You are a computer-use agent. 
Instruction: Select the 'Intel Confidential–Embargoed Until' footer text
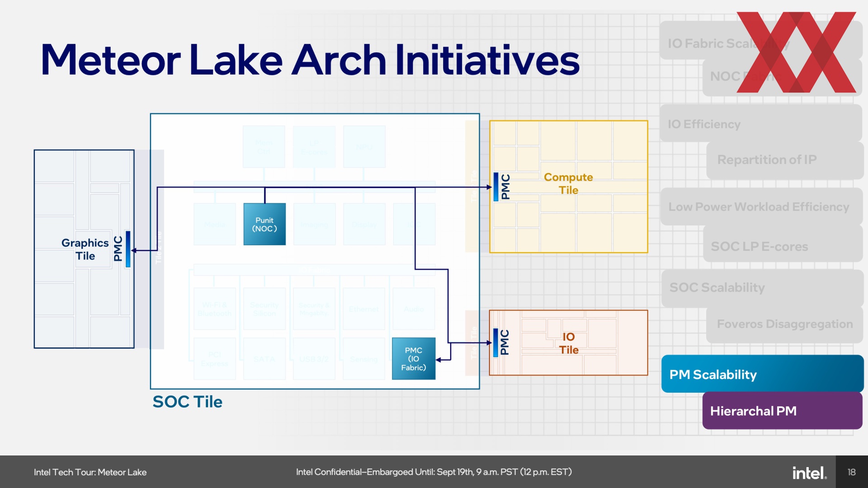(x=434, y=472)
